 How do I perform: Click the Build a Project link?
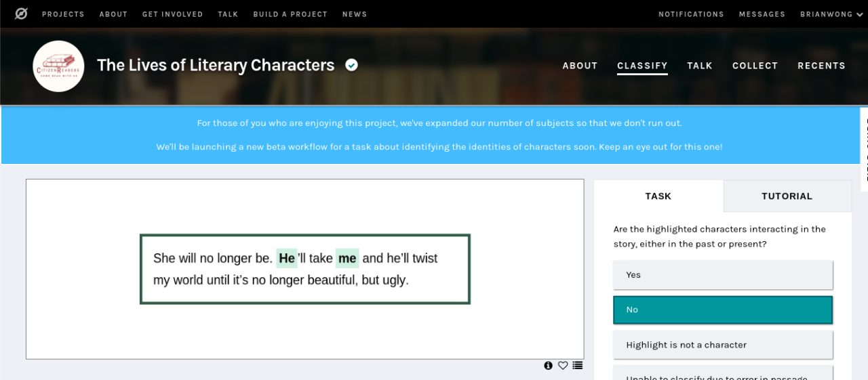coord(290,14)
